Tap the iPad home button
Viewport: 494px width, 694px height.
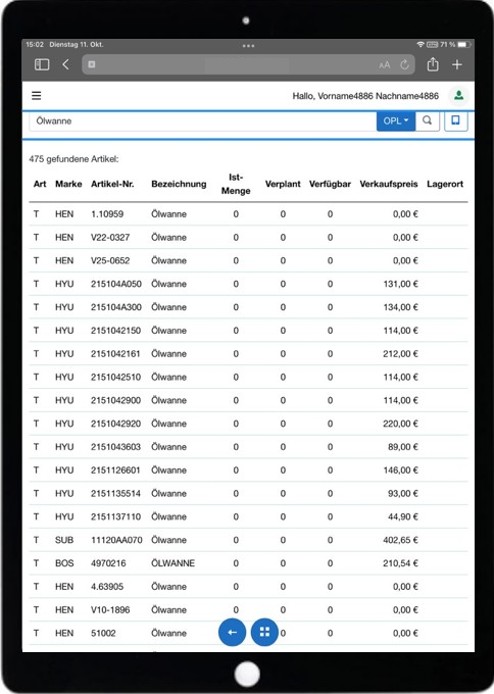[247, 674]
